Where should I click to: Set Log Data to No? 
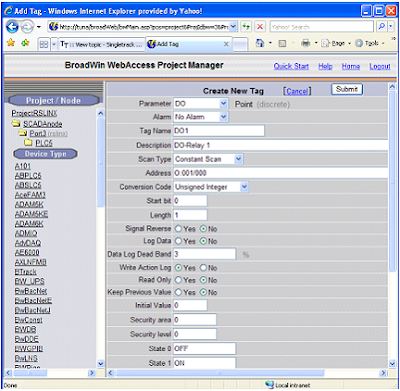203,241
